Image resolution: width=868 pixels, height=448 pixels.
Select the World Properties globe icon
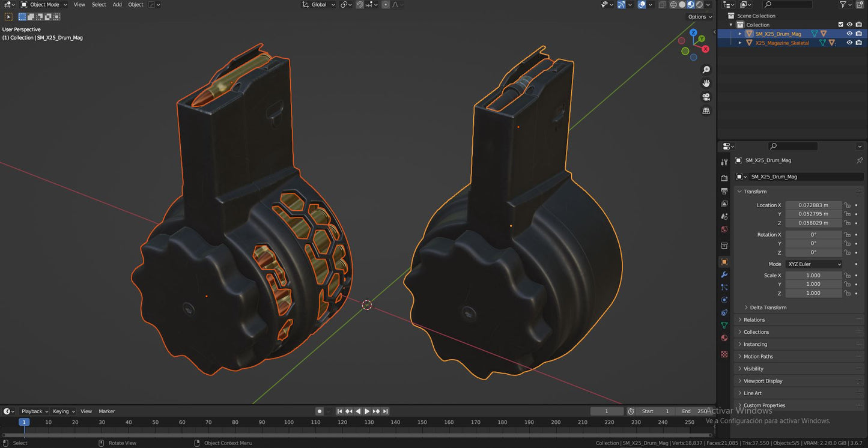coord(724,229)
